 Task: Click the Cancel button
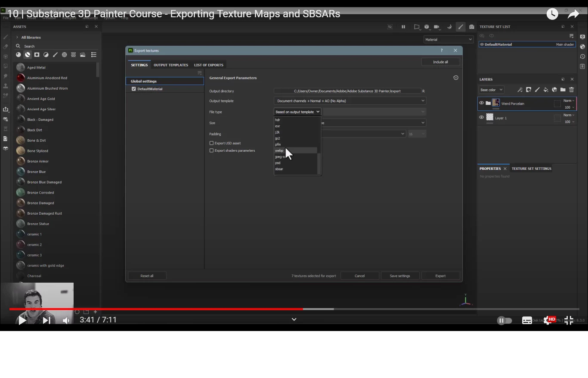[359, 276]
